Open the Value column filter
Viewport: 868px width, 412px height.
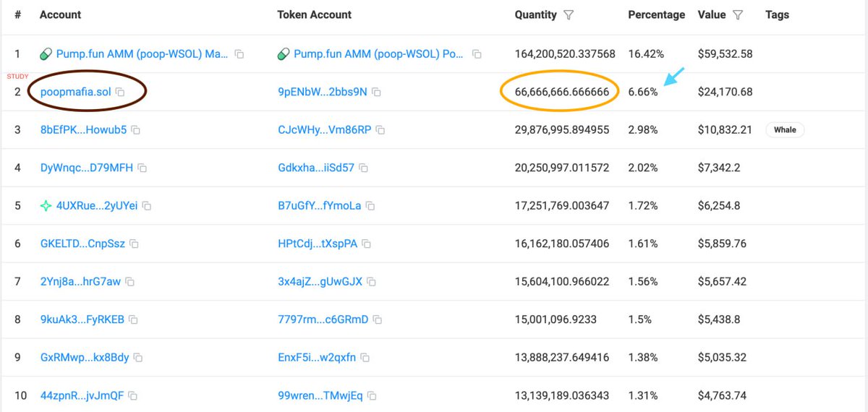point(738,14)
